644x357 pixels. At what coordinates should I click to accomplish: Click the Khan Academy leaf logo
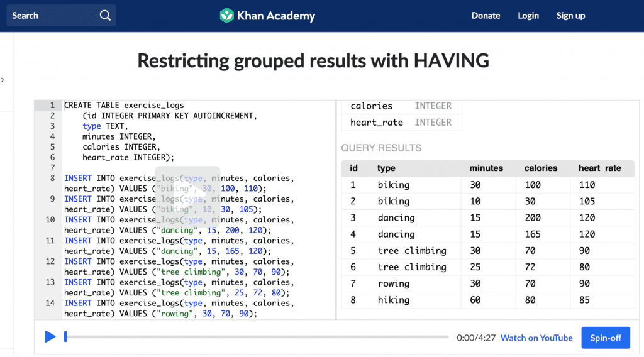[x=226, y=16]
